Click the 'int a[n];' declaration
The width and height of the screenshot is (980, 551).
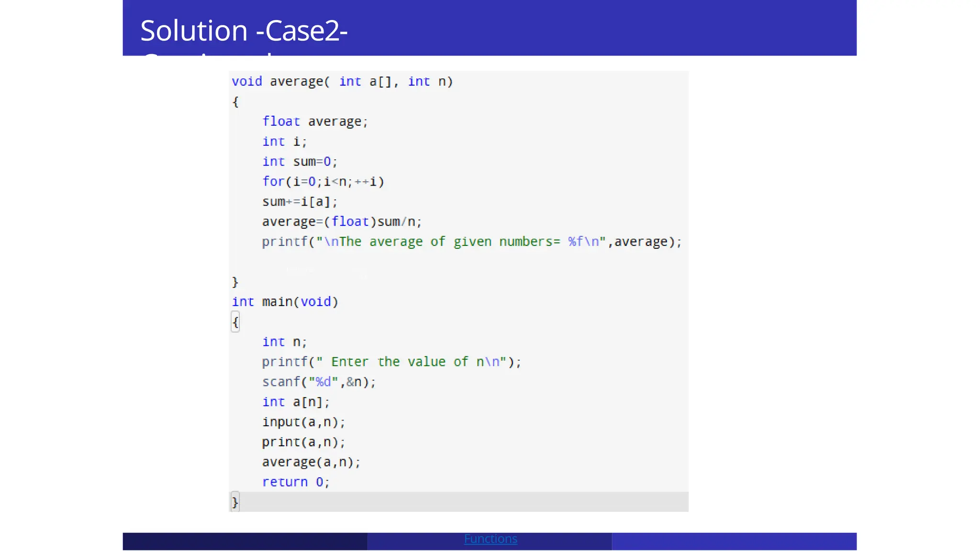coord(296,402)
